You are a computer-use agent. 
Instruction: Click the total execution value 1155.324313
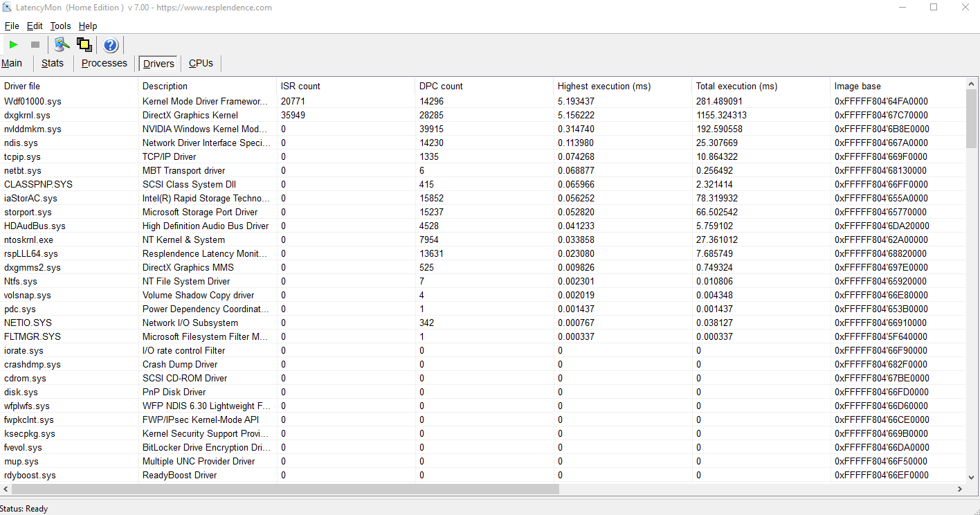(x=721, y=115)
